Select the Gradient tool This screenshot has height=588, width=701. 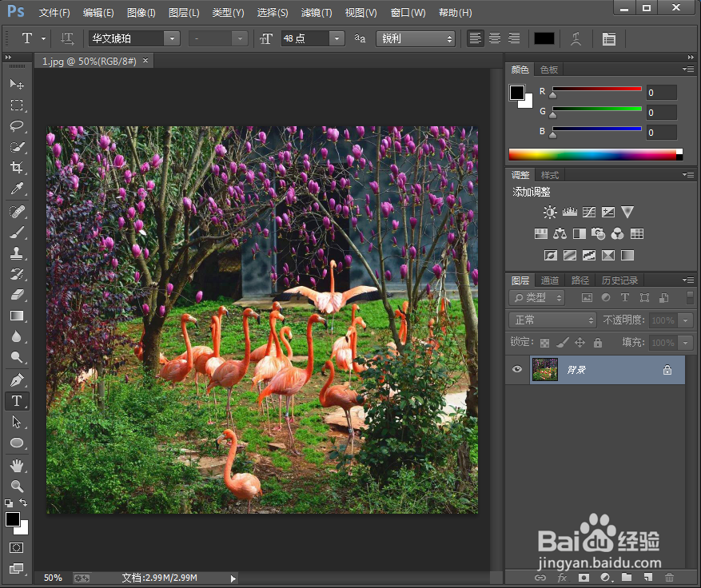17,316
